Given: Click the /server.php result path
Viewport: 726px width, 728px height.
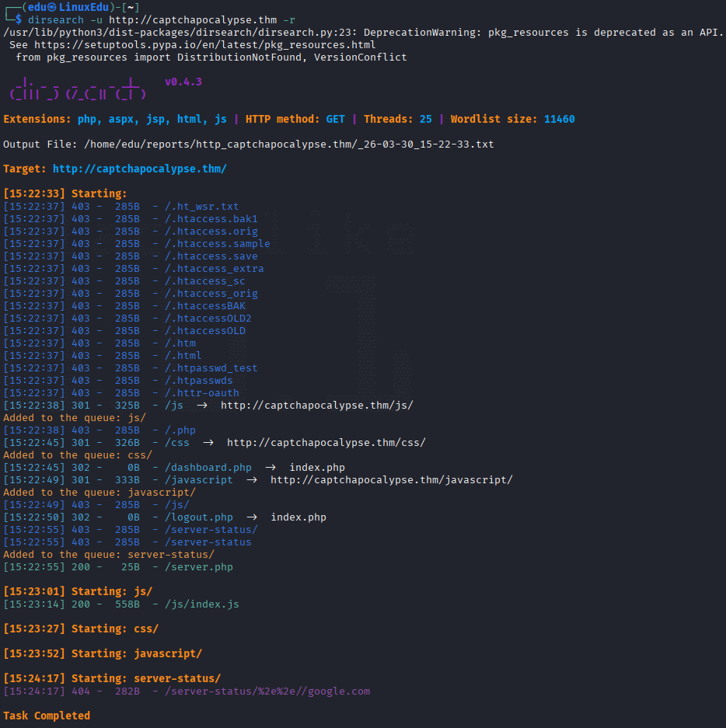Looking at the screenshot, I should [199, 567].
